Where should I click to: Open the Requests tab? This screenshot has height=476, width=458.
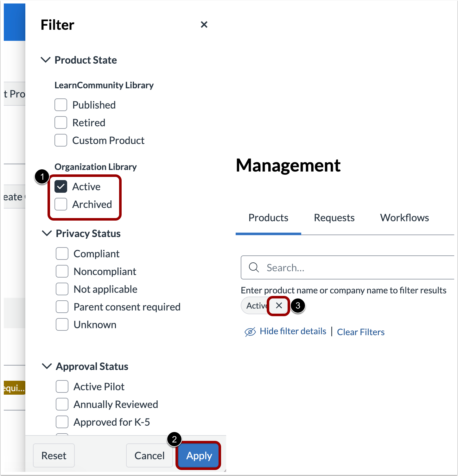tap(334, 218)
